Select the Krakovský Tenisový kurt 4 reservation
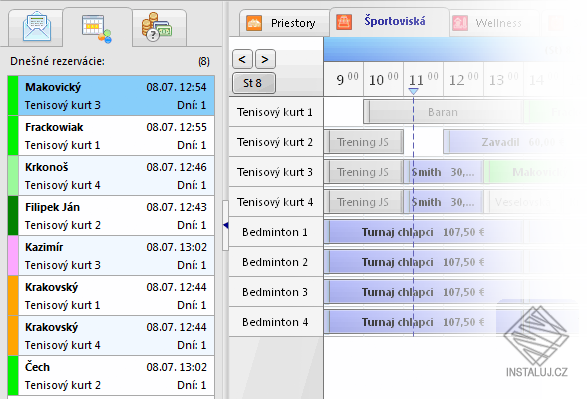Image resolution: width=587 pixels, height=399 pixels. (x=111, y=336)
